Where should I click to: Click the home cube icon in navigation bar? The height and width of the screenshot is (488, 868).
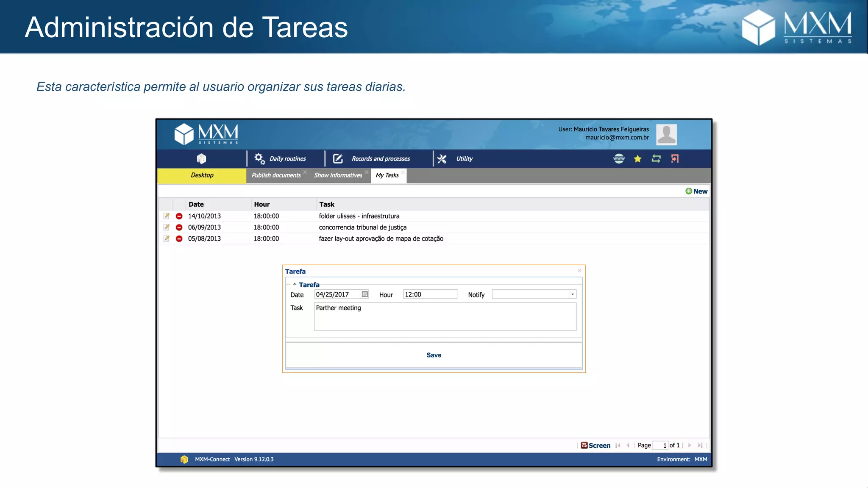(201, 158)
